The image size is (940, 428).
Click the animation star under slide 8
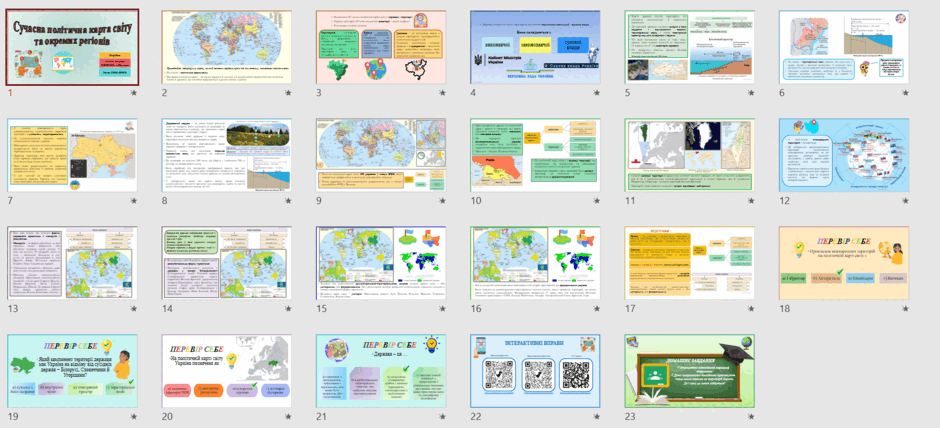click(288, 201)
